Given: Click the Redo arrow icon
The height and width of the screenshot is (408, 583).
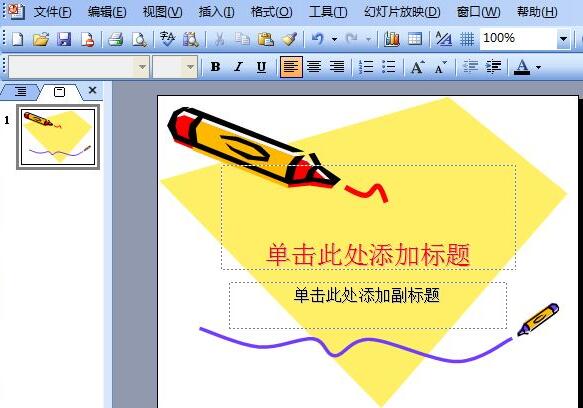Looking at the screenshot, I should point(351,39).
